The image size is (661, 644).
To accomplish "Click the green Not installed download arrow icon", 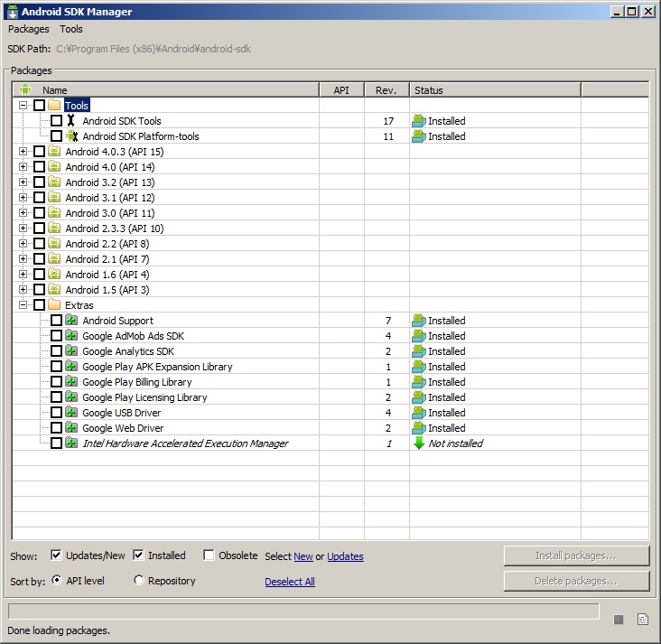I will [x=419, y=443].
